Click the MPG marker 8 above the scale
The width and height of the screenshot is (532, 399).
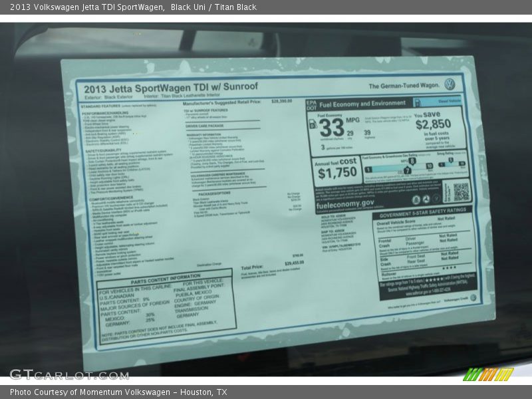click(412, 162)
